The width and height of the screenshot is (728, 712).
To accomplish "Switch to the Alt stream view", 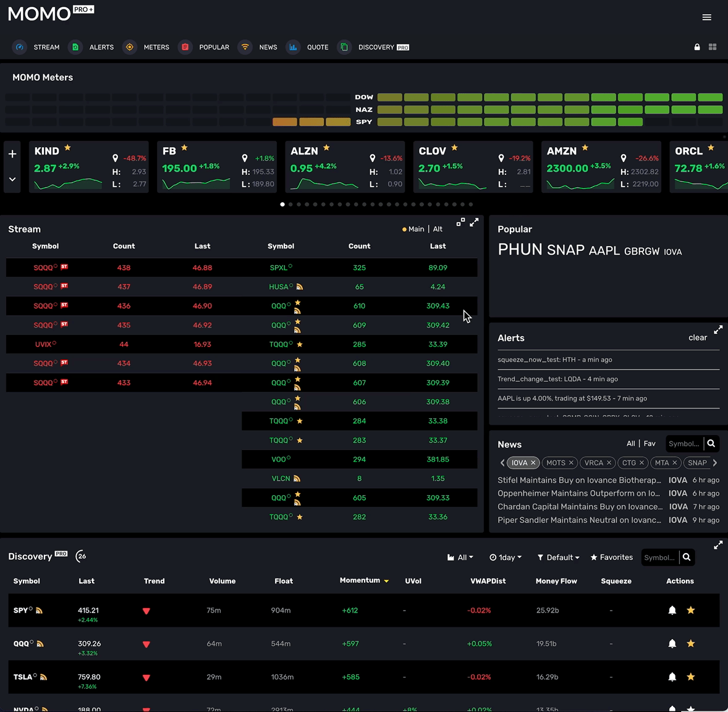I will (438, 229).
